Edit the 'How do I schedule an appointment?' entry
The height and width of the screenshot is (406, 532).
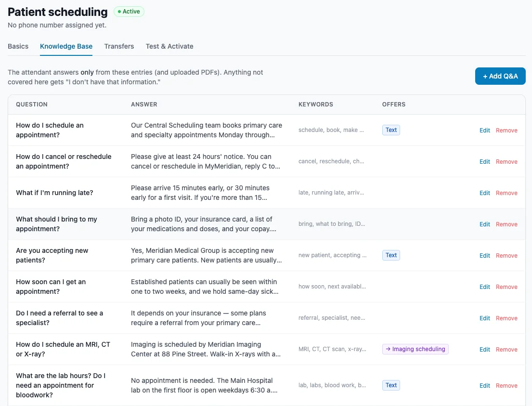coord(484,131)
